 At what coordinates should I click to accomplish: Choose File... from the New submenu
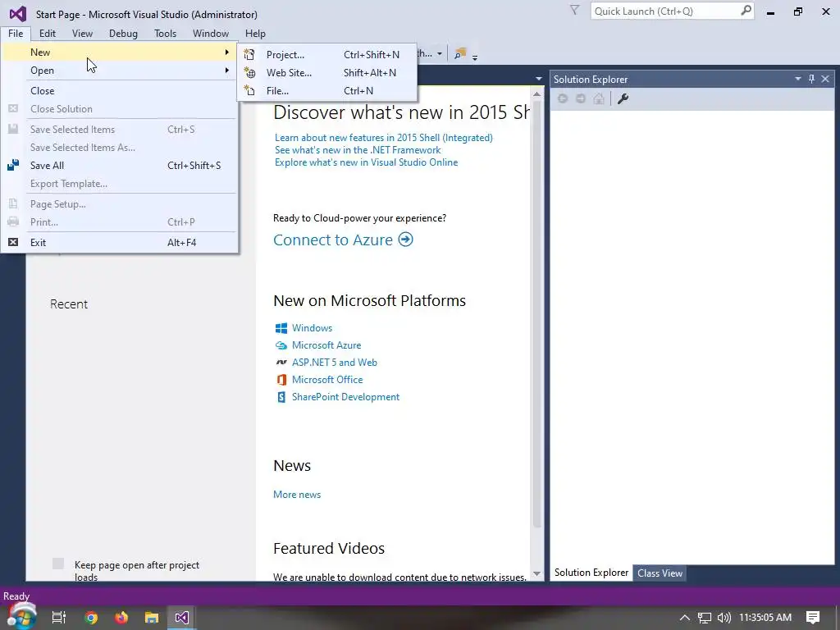326,90
